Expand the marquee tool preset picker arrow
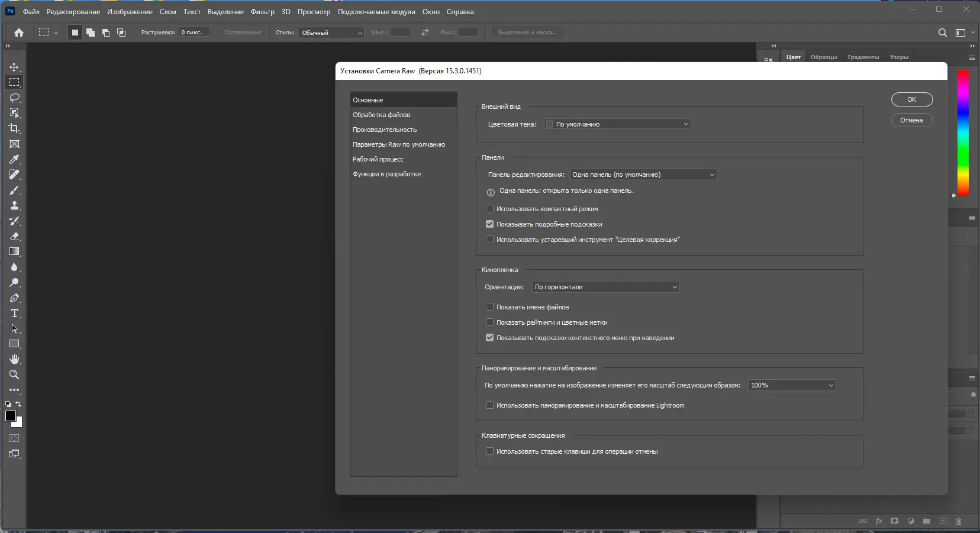Screen dimensions: 980x533 (56, 33)
